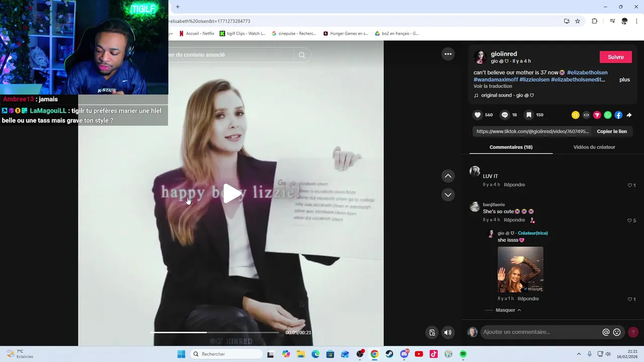
Task: Reply to the creator's 'she issss' comment
Action: point(528,299)
